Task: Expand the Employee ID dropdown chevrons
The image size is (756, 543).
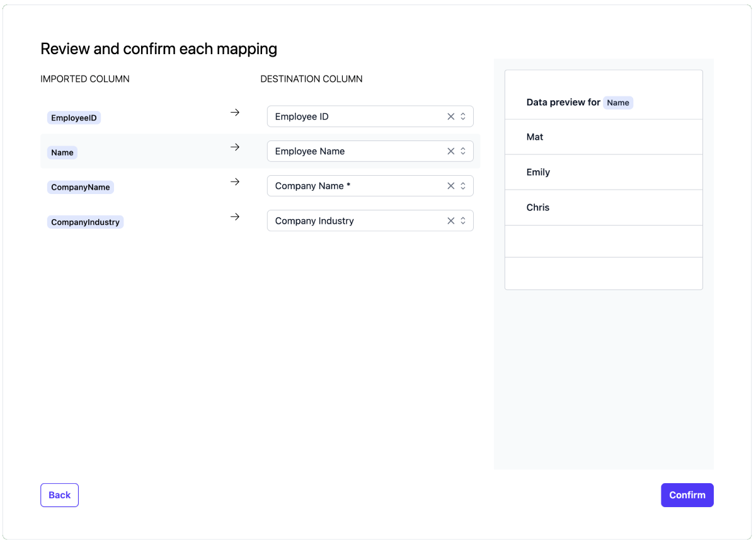Action: tap(463, 117)
